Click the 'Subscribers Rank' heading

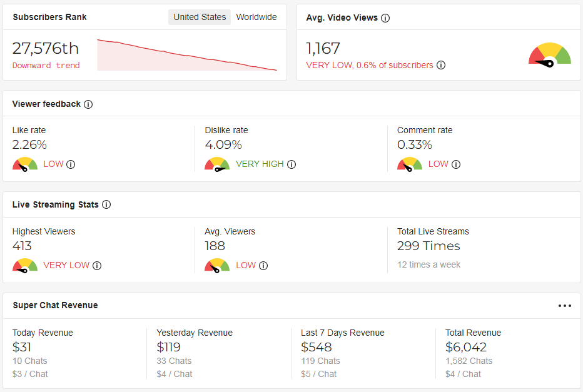50,17
